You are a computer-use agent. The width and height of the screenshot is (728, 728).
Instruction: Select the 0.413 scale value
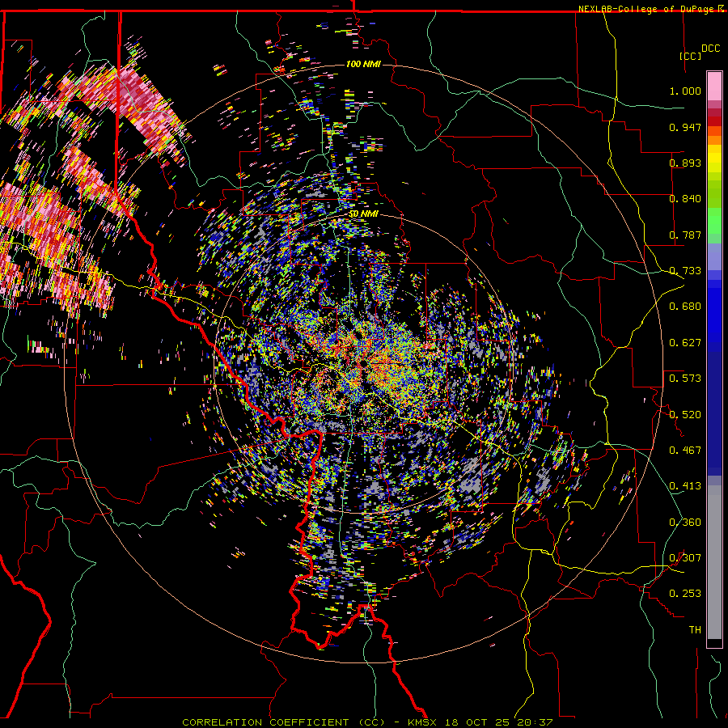(x=685, y=486)
